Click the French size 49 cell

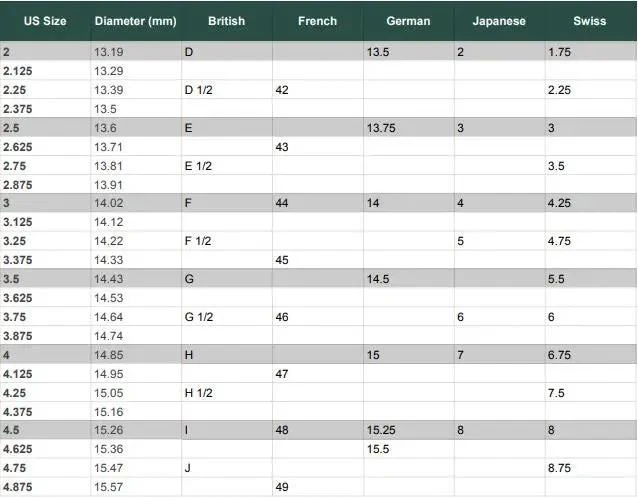pyautogui.click(x=318, y=487)
